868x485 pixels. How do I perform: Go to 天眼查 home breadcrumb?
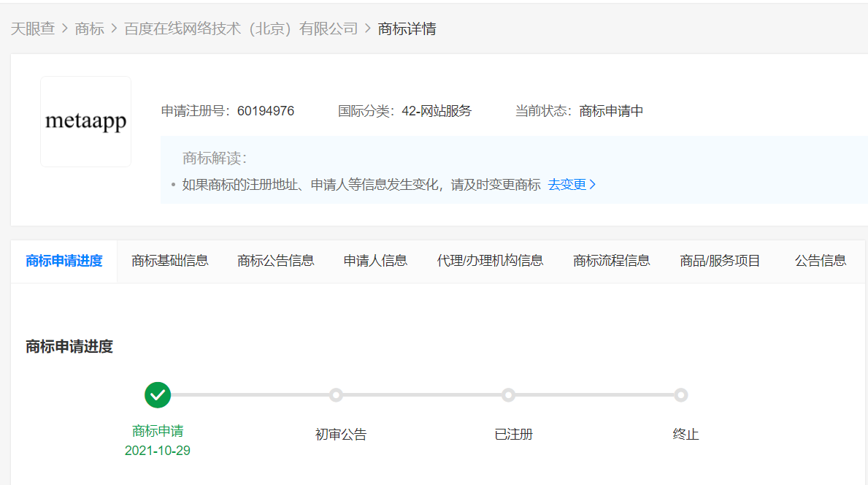point(33,28)
